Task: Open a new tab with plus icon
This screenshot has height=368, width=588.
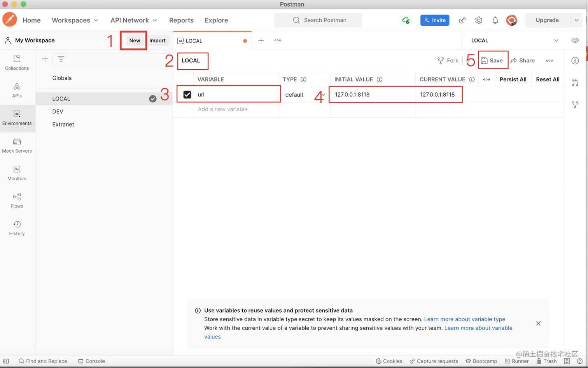Action: 261,40
